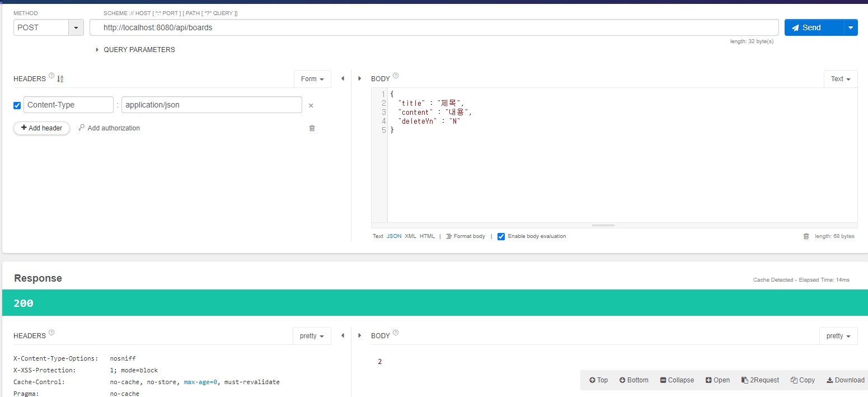Viewport: 868px width, 397px height.
Task: Click Add authorization link
Action: tap(109, 128)
